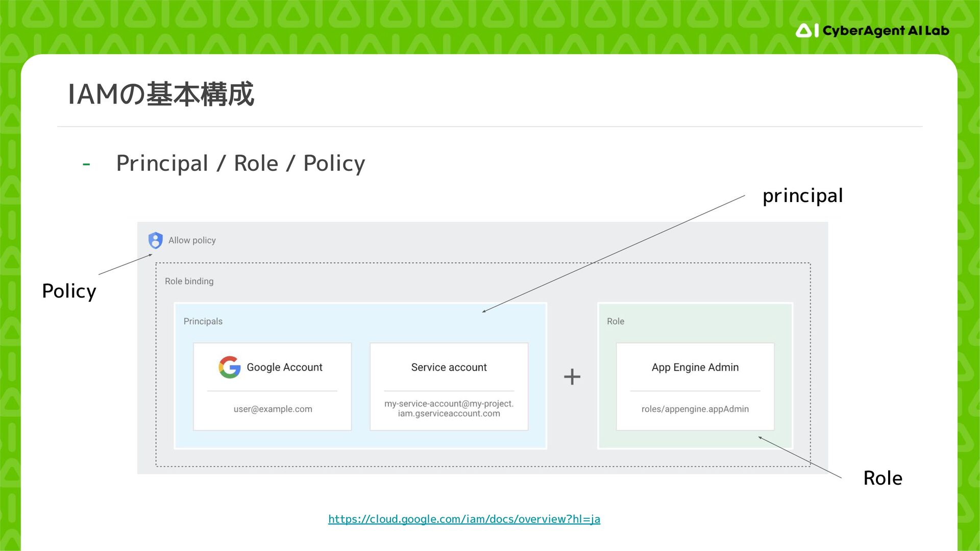The width and height of the screenshot is (980, 551).
Task: Select the roles/appengine.appAdmin text
Action: tap(695, 409)
